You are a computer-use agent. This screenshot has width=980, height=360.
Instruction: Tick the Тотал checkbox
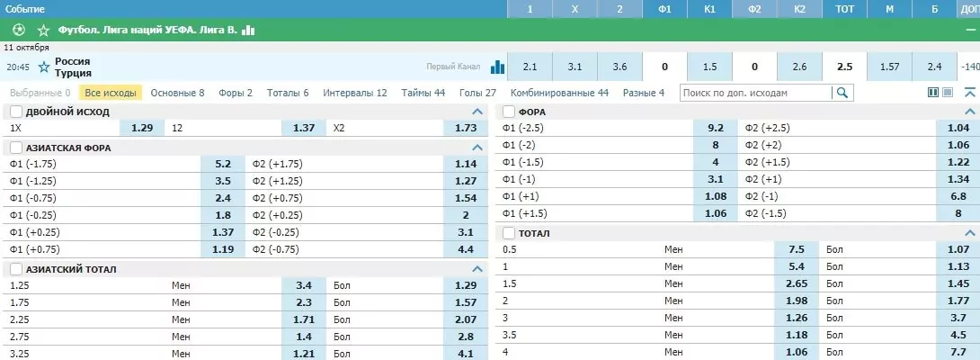(x=509, y=233)
